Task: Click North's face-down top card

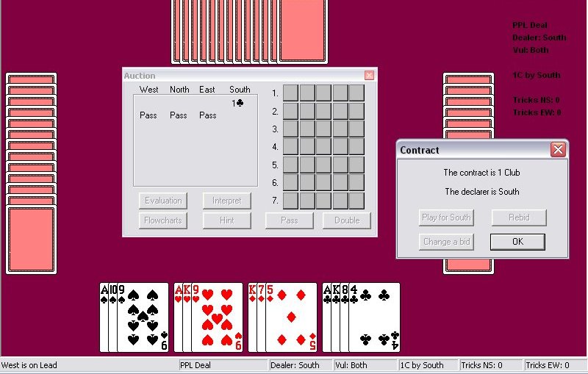Action: pos(301,31)
